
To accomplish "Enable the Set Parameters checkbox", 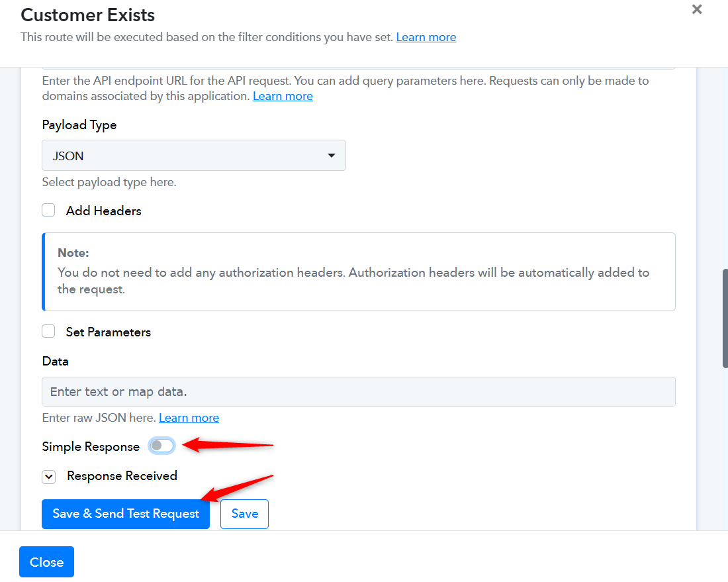I will point(48,332).
